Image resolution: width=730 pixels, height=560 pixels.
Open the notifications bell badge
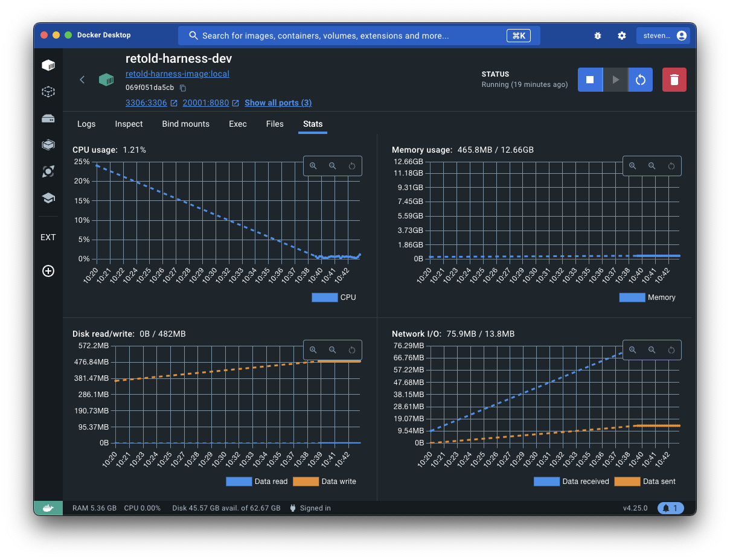pos(670,508)
